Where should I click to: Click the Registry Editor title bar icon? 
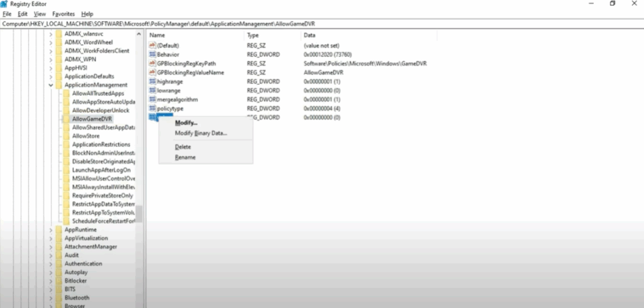click(x=5, y=4)
